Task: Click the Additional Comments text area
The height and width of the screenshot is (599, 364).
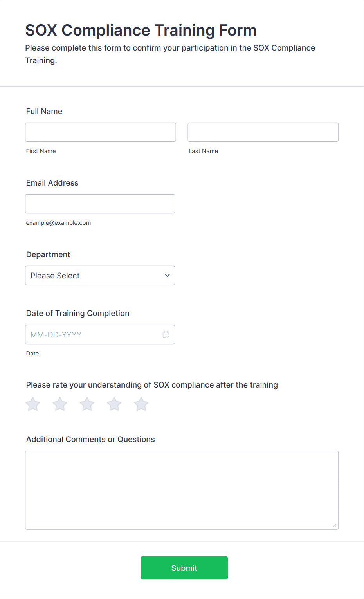Action: click(182, 490)
